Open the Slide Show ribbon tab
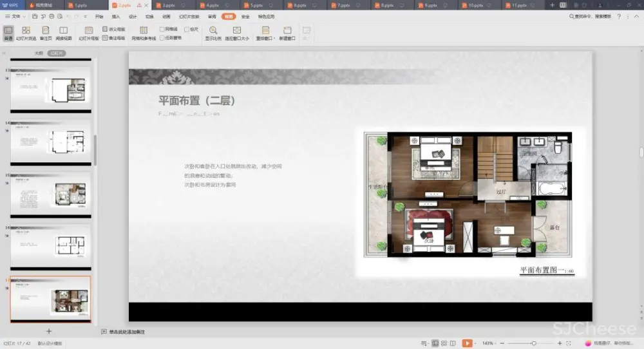Viewport: 644px width, 349px height. tap(189, 17)
